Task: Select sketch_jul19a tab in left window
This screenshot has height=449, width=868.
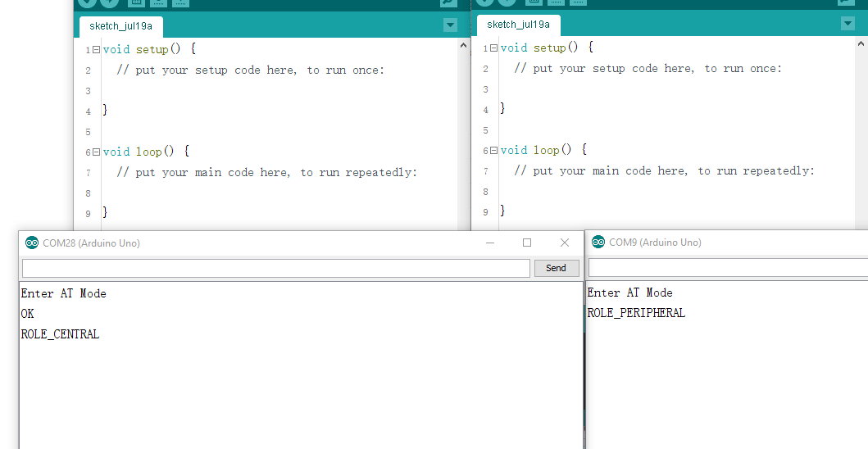Action: coord(120,26)
